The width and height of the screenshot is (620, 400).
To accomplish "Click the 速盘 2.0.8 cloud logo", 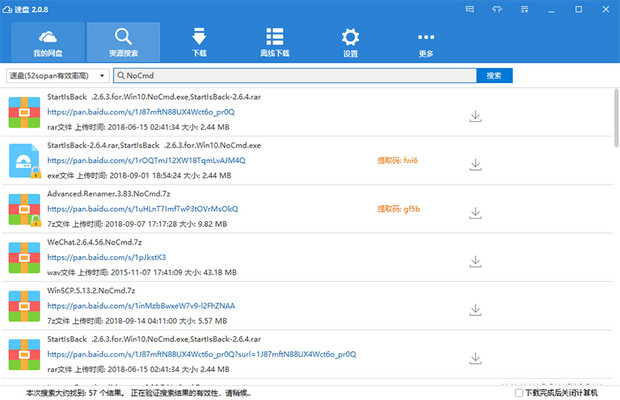I will pyautogui.click(x=7, y=9).
